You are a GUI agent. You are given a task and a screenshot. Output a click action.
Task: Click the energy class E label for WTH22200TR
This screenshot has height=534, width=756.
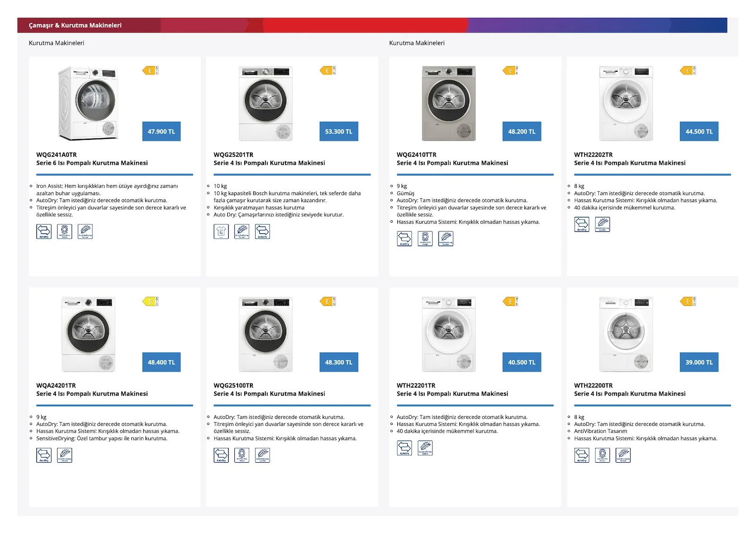[688, 301]
